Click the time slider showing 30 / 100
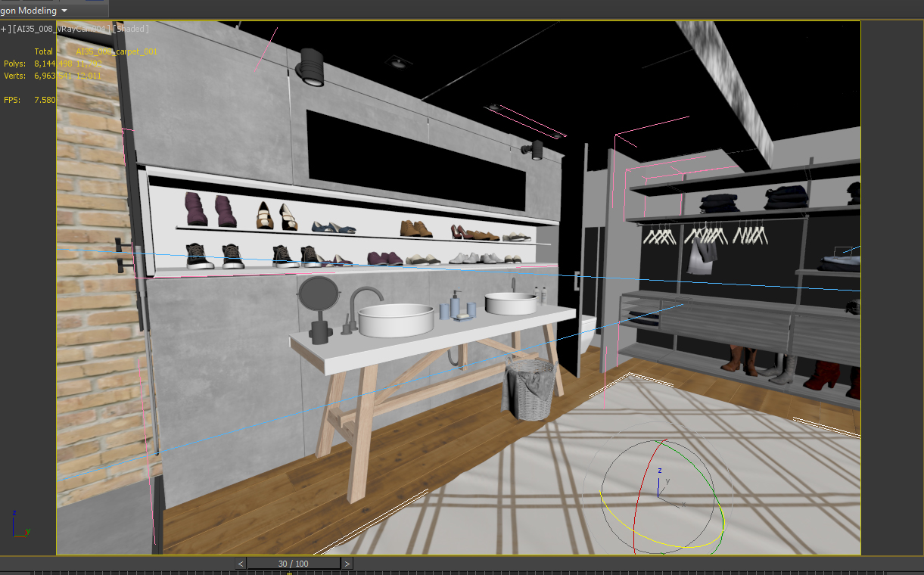 pyautogui.click(x=294, y=564)
